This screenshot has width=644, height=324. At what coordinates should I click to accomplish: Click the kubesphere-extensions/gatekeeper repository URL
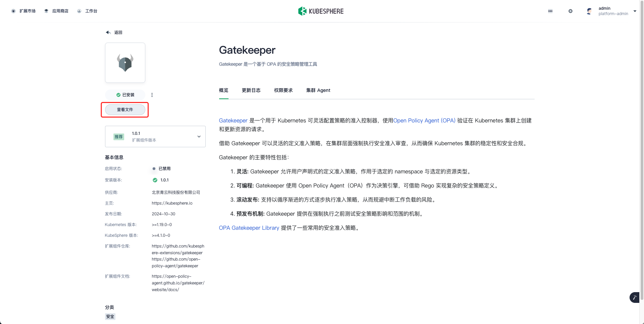(x=178, y=250)
